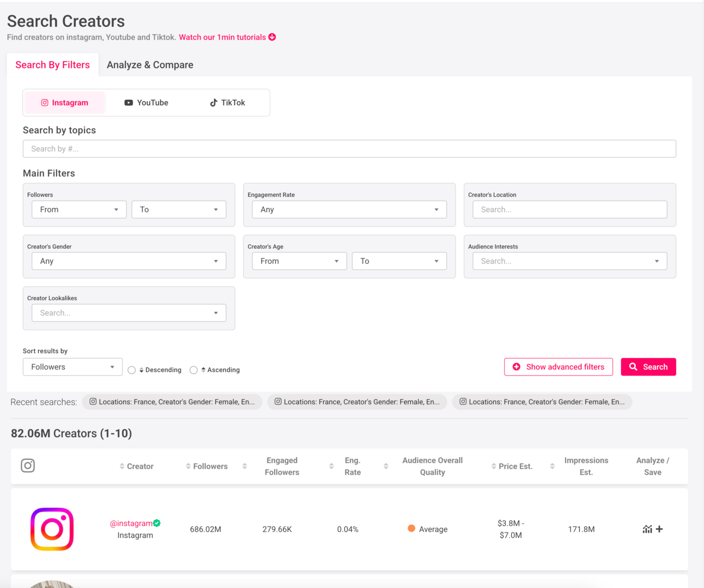Click the 171.8M impressions value
The image size is (704, 588).
581,529
